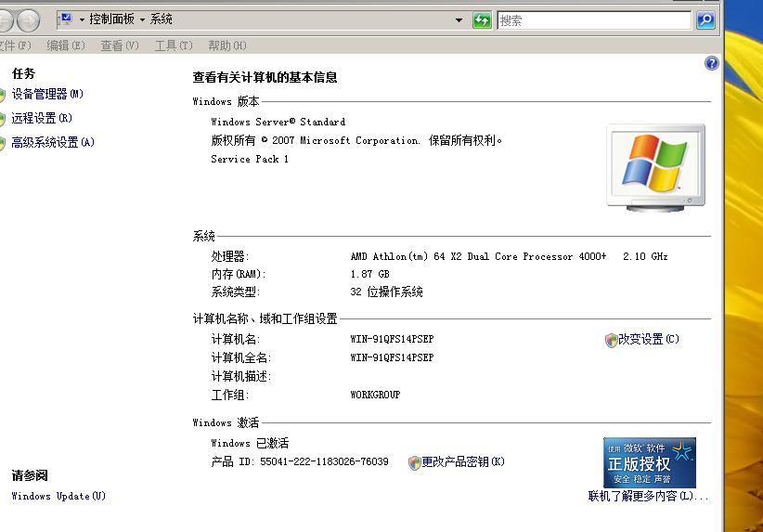Click the forward navigation arrow button

tap(28, 20)
